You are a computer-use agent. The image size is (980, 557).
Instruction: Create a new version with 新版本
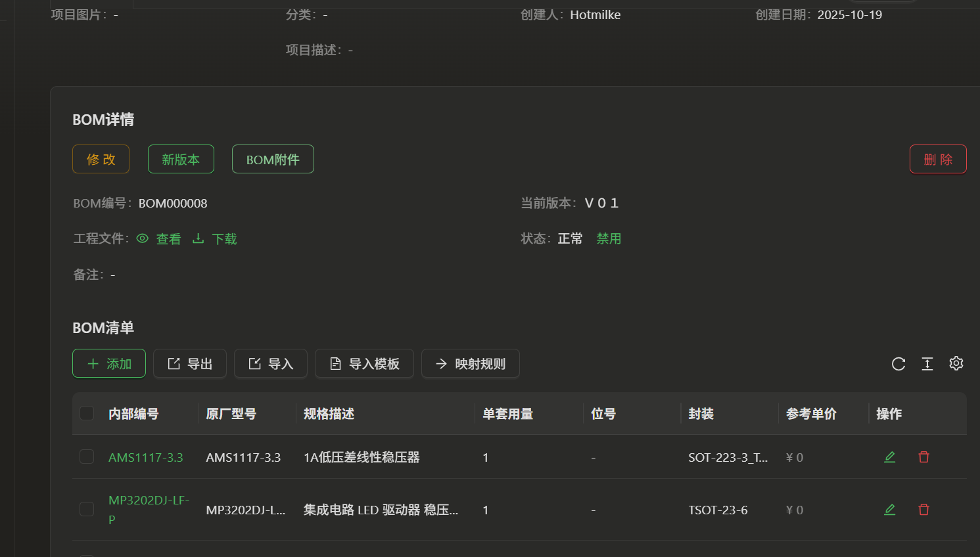coord(181,159)
